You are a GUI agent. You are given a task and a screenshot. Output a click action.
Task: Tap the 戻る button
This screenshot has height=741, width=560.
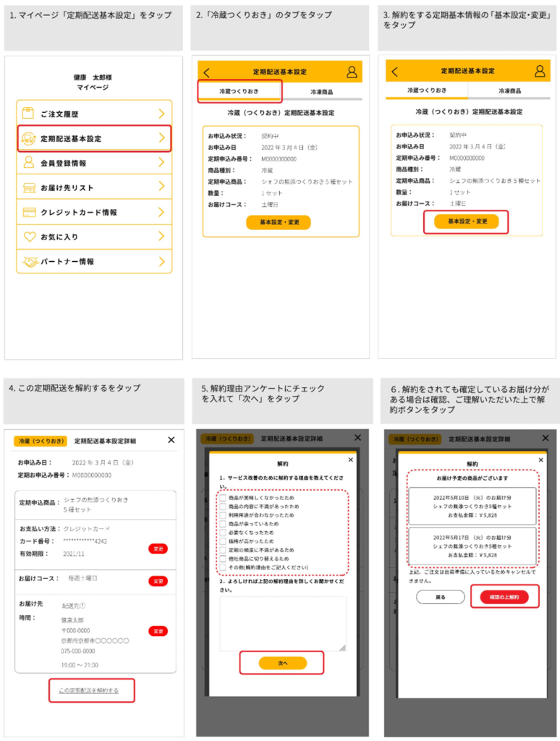click(441, 597)
